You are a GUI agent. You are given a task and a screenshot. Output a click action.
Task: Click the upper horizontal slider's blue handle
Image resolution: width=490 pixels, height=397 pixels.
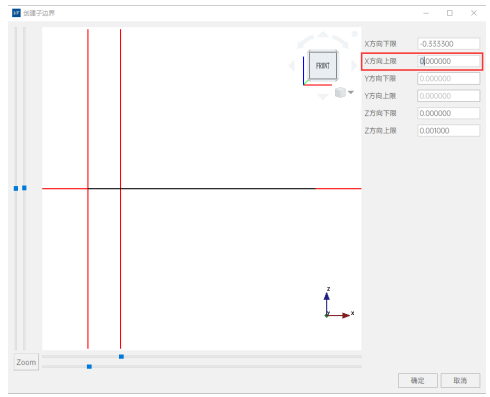point(121,357)
